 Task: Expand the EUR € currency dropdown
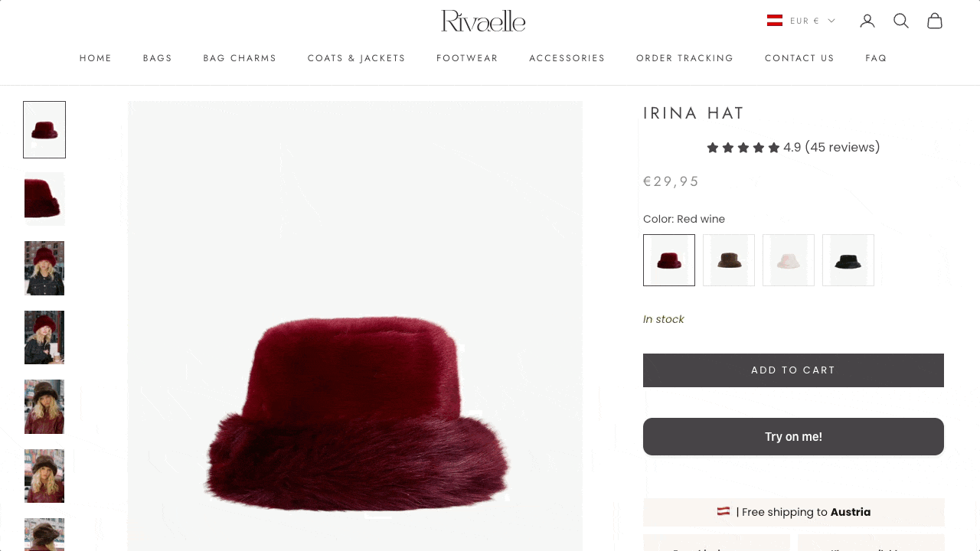pyautogui.click(x=812, y=21)
